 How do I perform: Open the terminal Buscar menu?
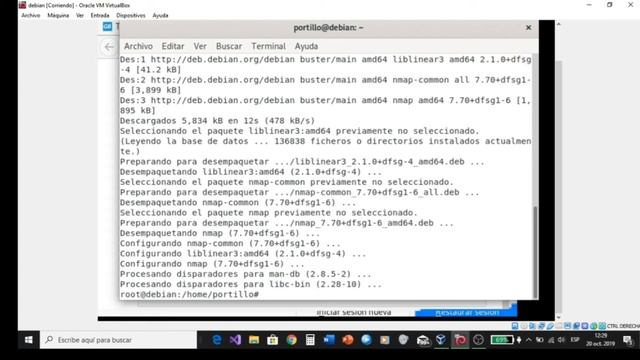pos(229,46)
